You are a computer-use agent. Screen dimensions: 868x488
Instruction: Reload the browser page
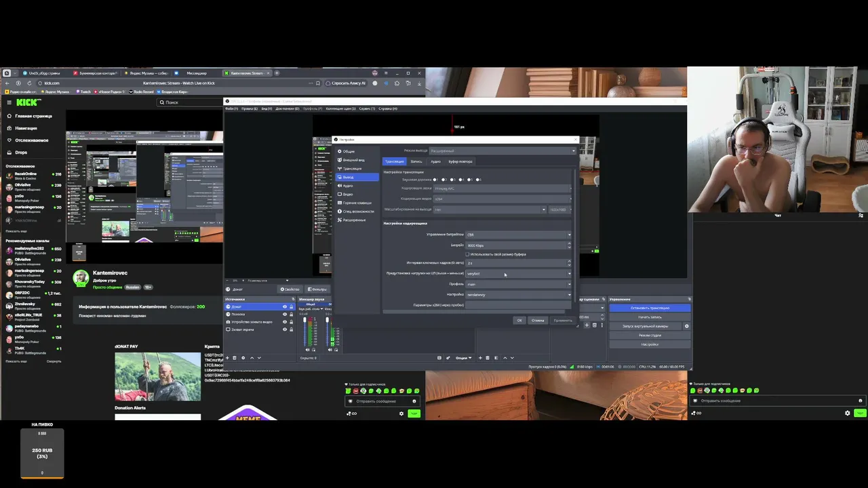(29, 83)
